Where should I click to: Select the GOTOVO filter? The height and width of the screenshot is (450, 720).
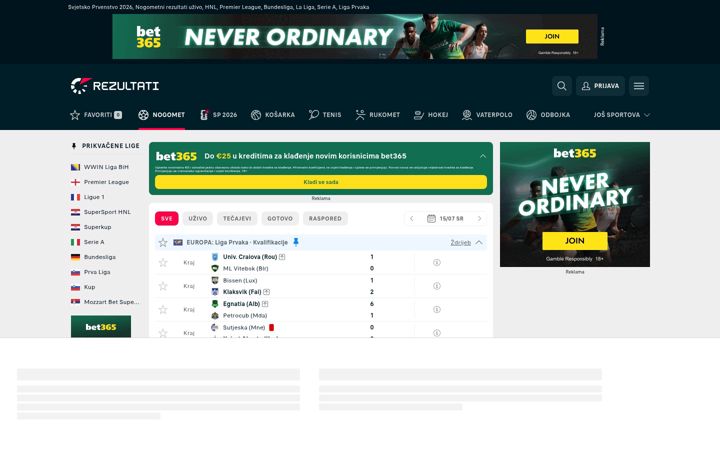280,219
